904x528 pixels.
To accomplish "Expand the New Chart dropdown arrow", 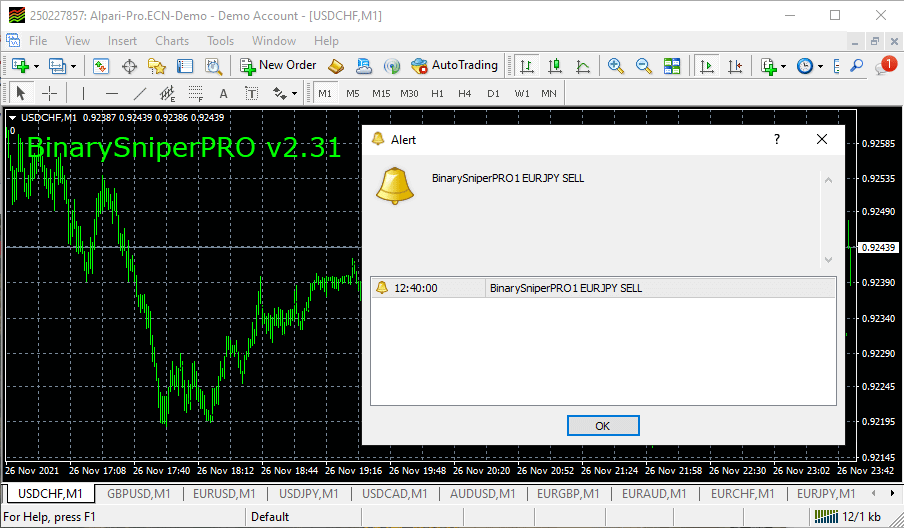I will coord(36,66).
